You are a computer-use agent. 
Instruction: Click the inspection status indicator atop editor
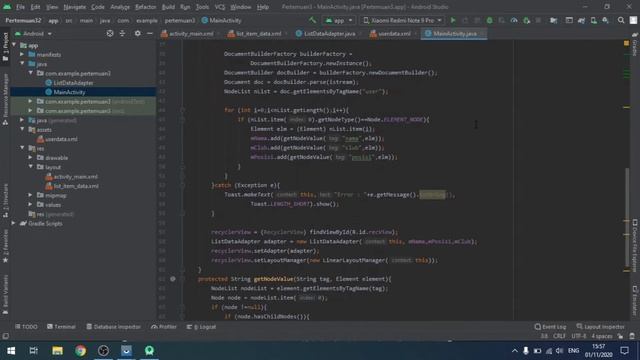click(627, 43)
